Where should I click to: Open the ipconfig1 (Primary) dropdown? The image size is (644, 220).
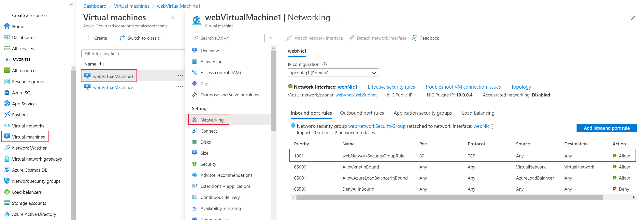click(x=334, y=73)
